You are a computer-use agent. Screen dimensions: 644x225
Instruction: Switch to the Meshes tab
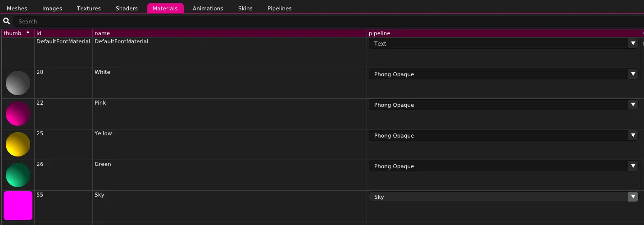(17, 9)
